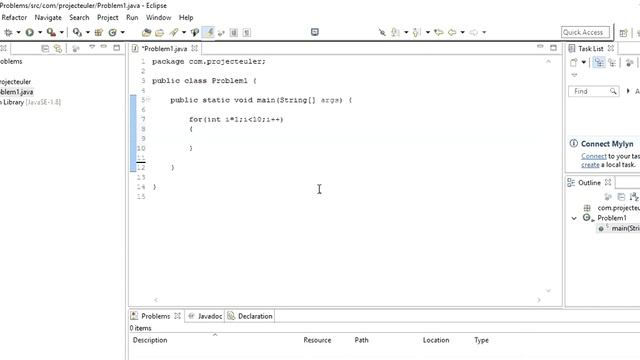Open the Run menu
The width and height of the screenshot is (640, 360).
click(x=132, y=18)
